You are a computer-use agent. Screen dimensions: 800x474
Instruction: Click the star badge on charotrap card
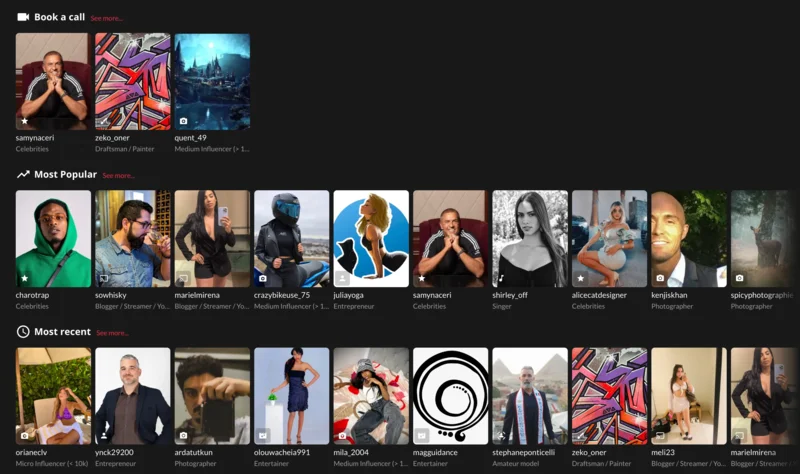tap(24, 278)
